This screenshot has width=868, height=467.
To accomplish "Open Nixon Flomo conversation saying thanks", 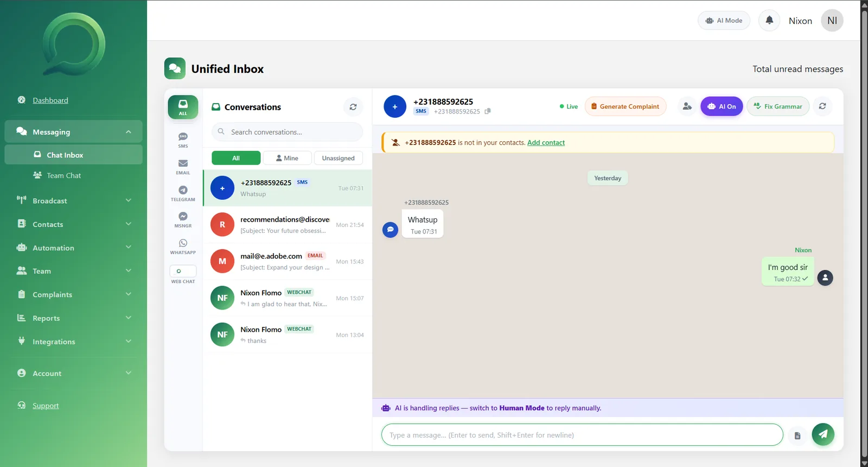I will [x=288, y=335].
